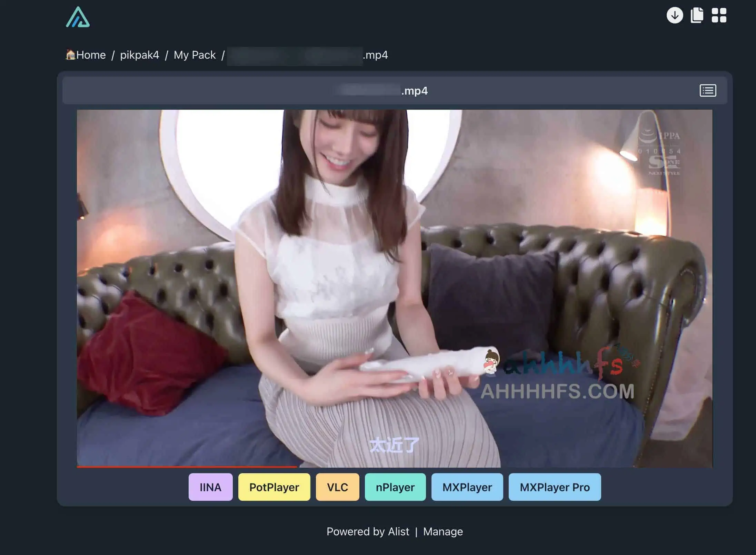Open the four-squares grid menu icon
This screenshot has height=555, width=756.
point(719,16)
